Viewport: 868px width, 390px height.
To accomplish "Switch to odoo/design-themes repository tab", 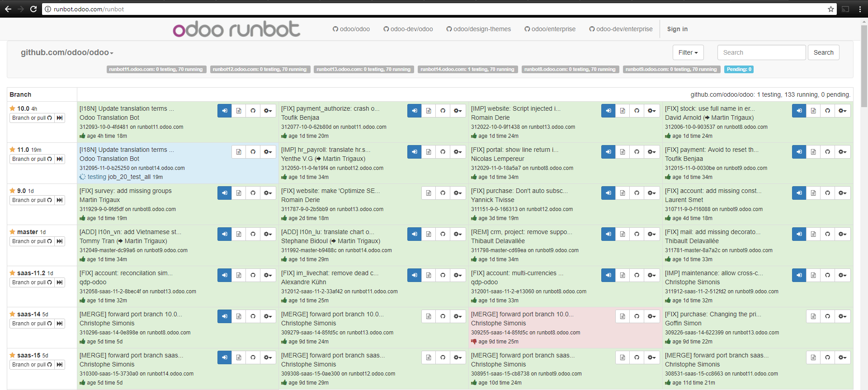I will [x=479, y=29].
